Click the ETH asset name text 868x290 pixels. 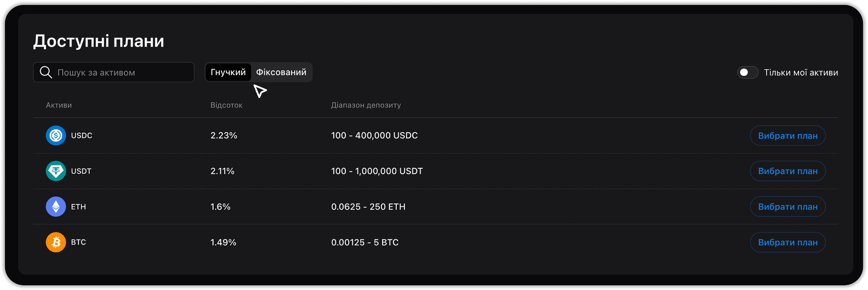coord(78,207)
